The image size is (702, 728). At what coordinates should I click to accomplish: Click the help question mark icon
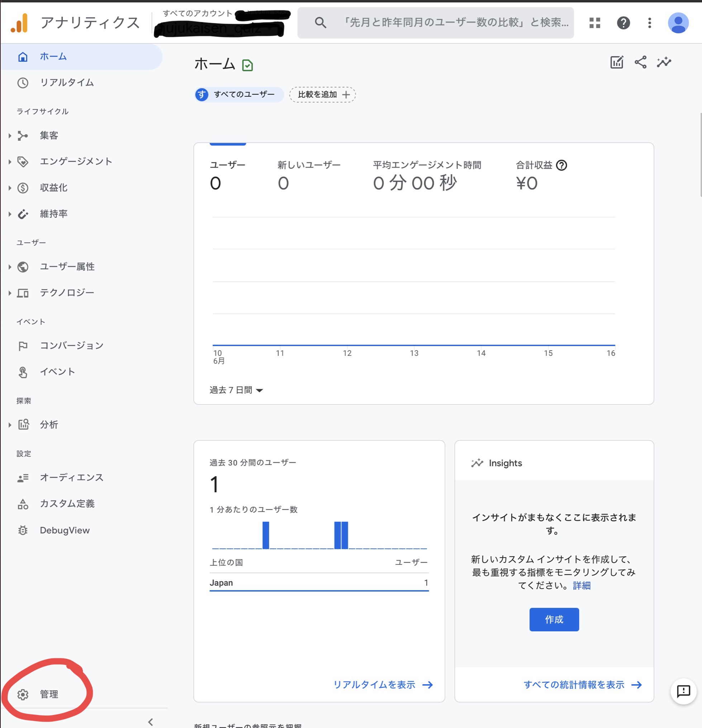coord(623,23)
